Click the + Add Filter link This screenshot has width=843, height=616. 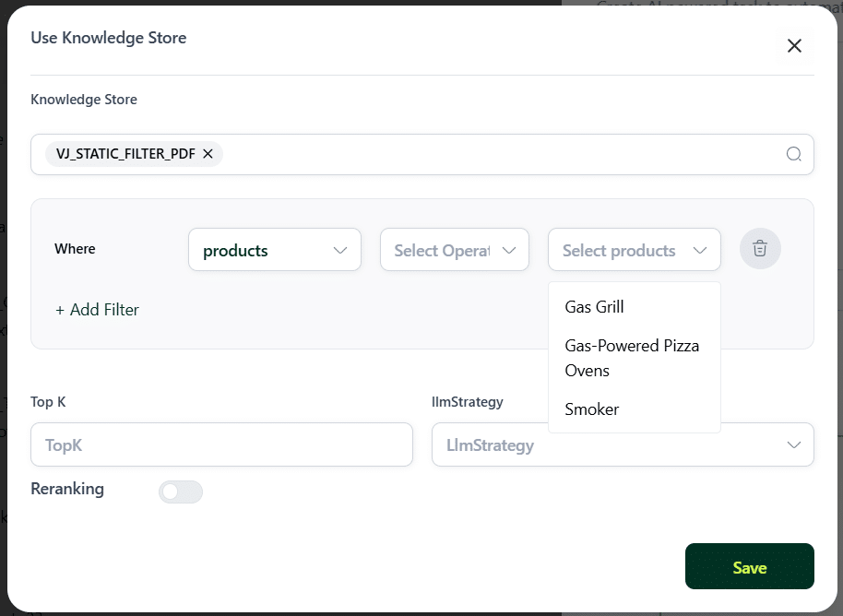[98, 310]
